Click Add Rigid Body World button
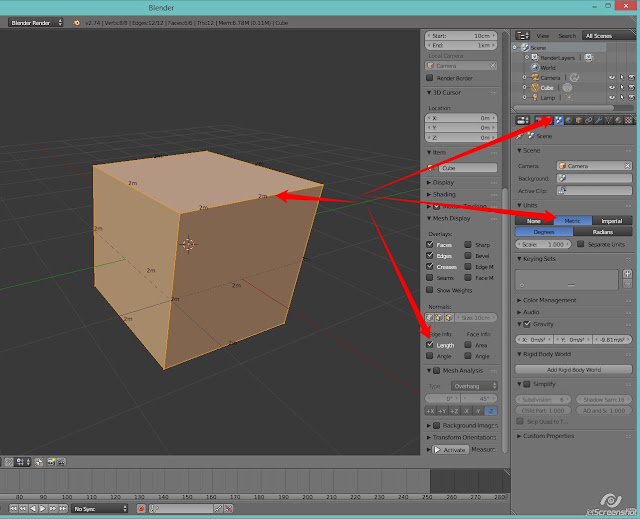Viewport: 640px width, 519px height. pyautogui.click(x=573, y=370)
